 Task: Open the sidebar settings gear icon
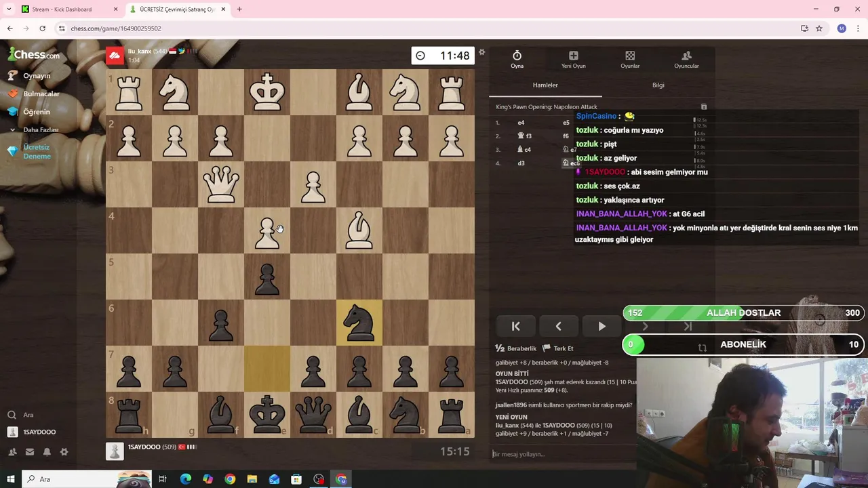(x=64, y=452)
